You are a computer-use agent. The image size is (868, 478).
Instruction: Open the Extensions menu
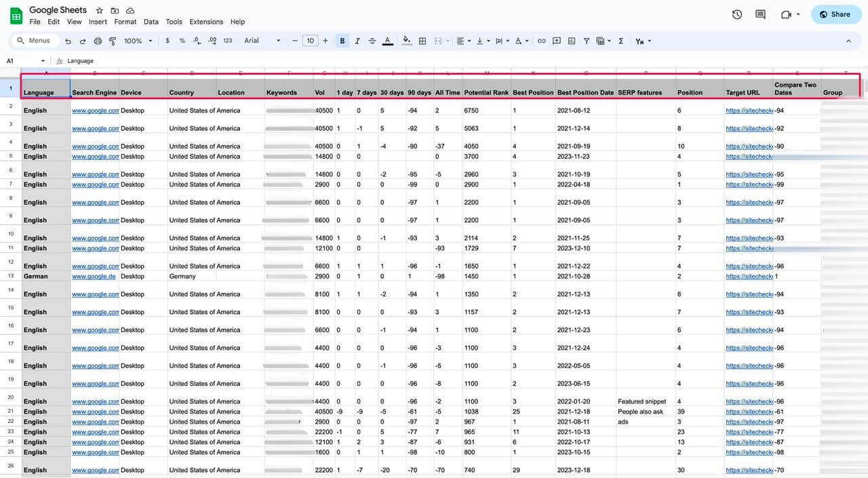pyautogui.click(x=206, y=22)
